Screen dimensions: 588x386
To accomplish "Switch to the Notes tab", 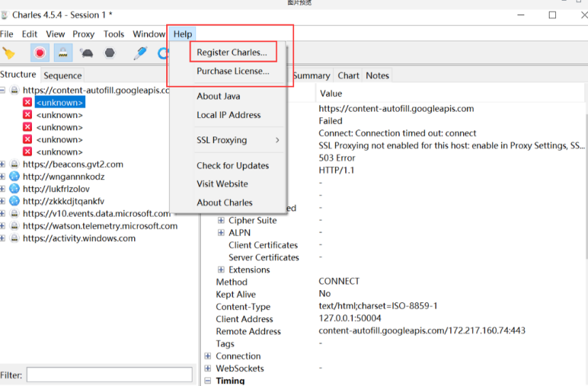I will [377, 75].
